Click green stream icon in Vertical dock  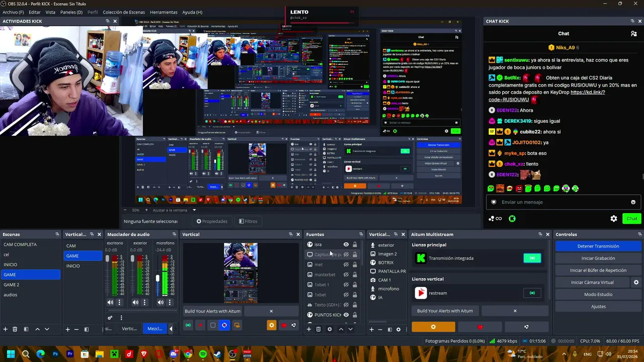point(188,325)
